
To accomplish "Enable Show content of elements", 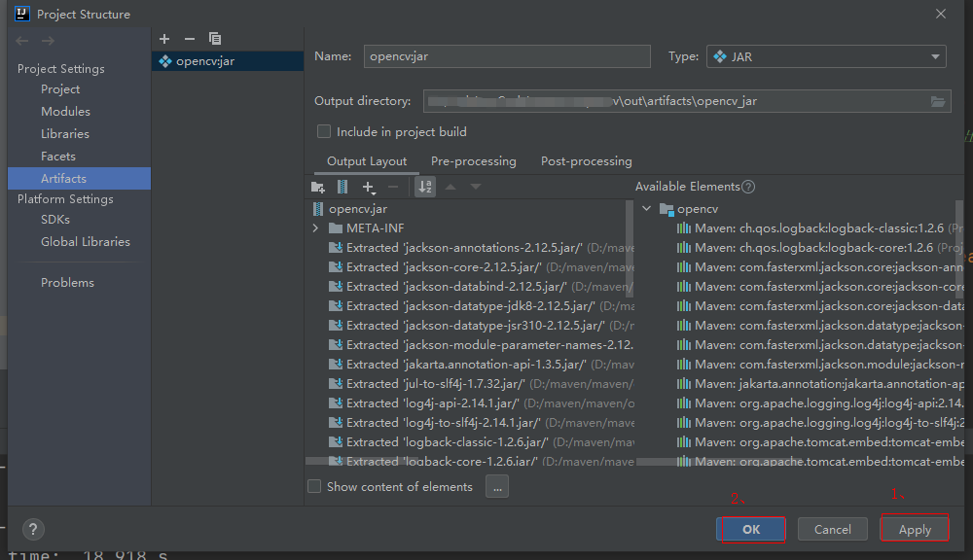I will [x=314, y=486].
